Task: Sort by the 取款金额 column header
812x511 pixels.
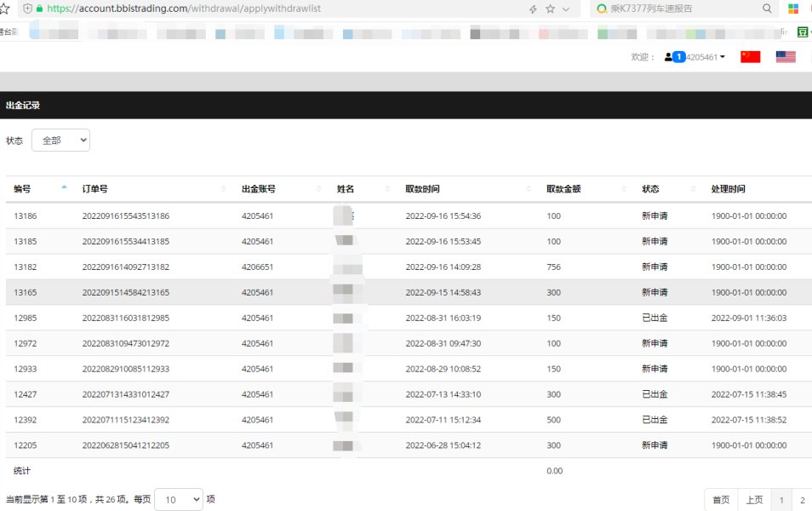Action: (x=563, y=189)
